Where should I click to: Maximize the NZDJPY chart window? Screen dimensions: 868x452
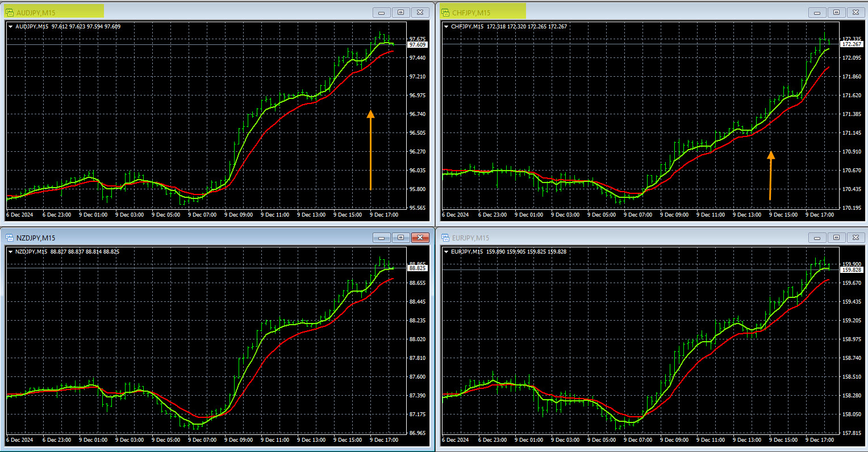(x=400, y=238)
